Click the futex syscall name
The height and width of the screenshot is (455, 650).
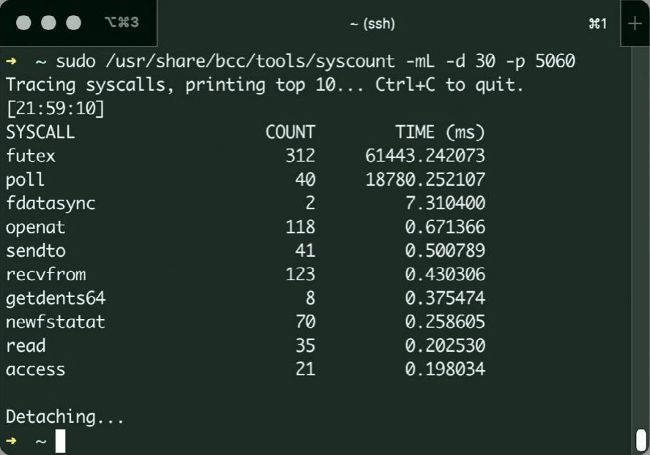[28, 155]
